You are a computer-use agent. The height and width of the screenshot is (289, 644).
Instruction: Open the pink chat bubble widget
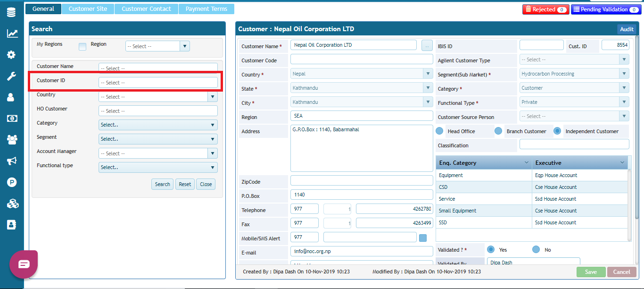tap(24, 264)
